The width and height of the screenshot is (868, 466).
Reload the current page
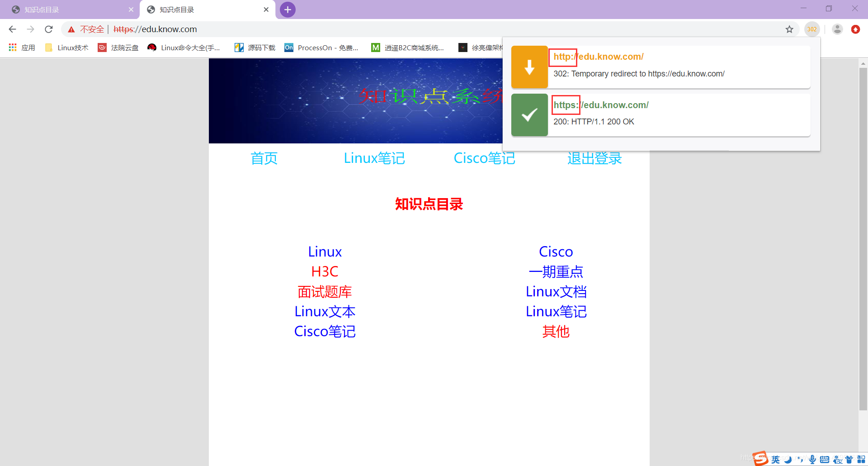click(48, 29)
